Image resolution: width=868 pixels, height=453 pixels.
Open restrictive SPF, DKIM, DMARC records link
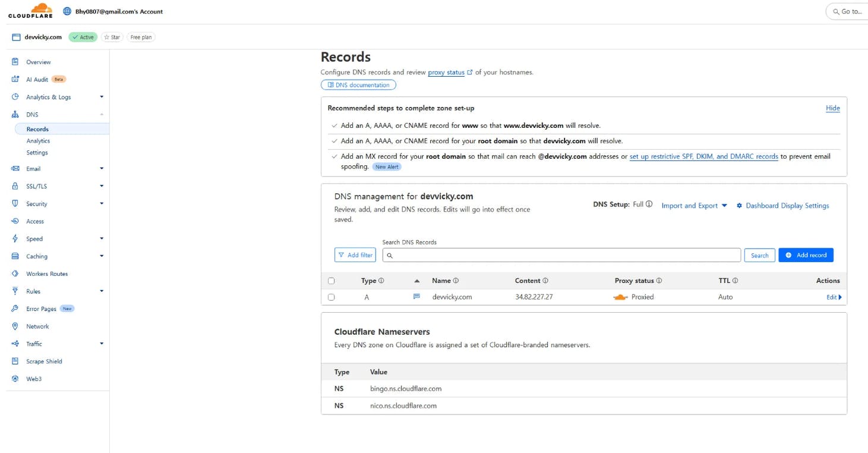(703, 156)
